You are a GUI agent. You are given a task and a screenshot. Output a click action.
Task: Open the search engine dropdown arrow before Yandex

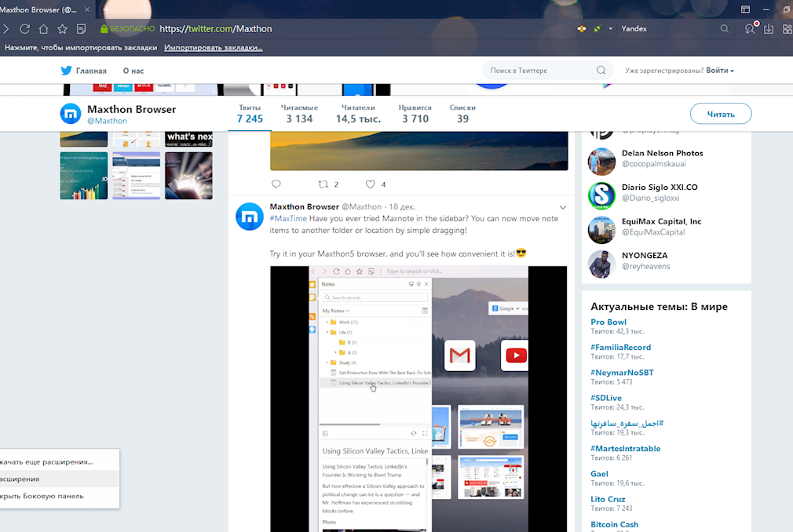[x=610, y=29]
